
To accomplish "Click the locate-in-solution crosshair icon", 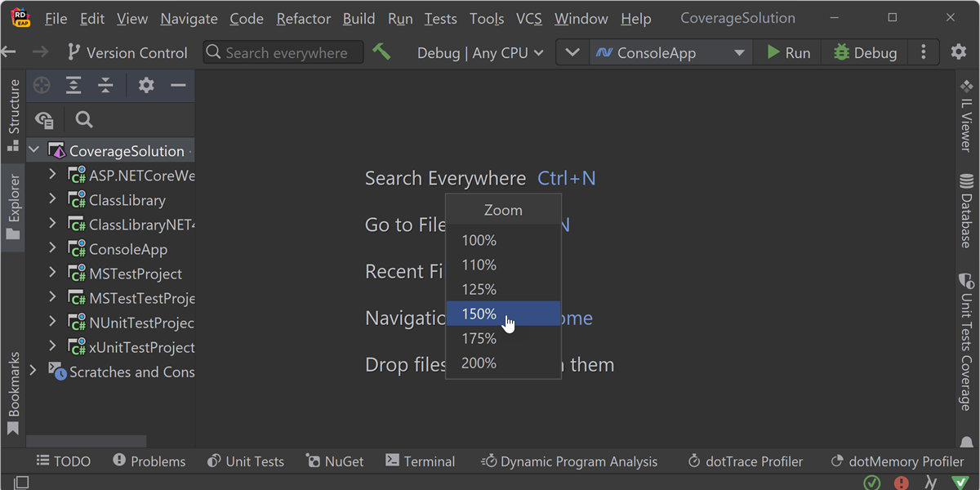I will [x=42, y=86].
